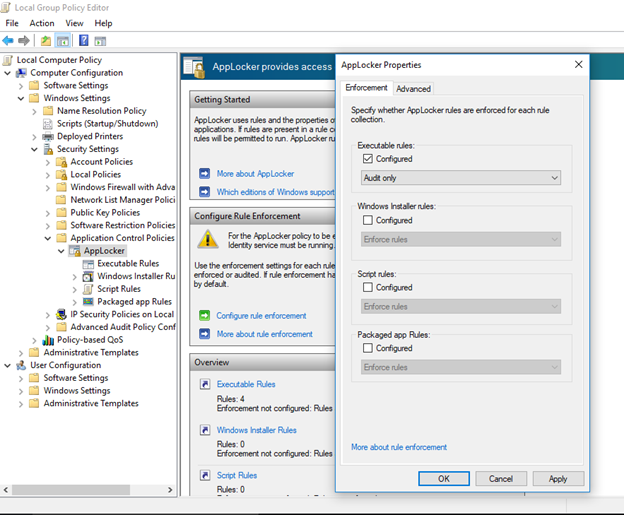Click the User Configuration icon
Image resolution: width=624 pixels, height=515 pixels.
(21, 365)
